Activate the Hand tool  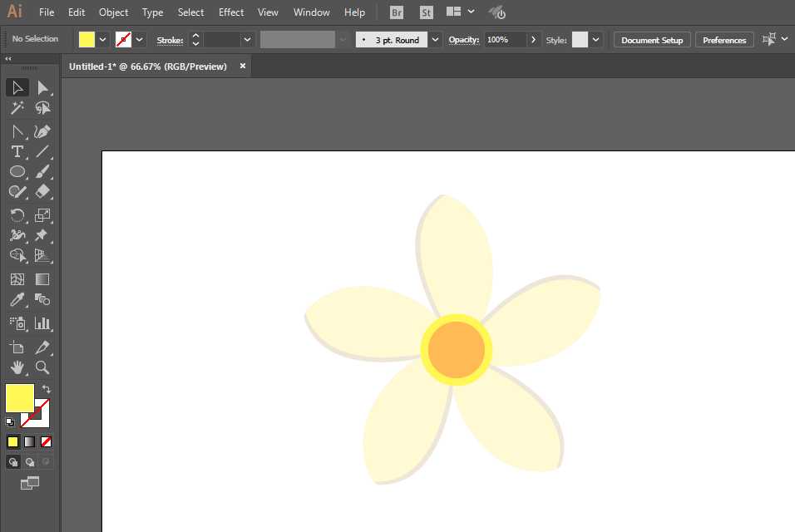[x=17, y=367]
